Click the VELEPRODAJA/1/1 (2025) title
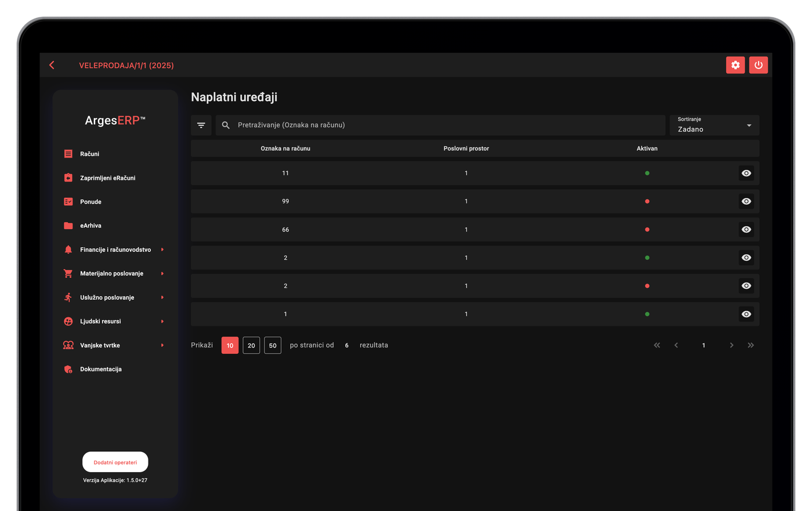The width and height of the screenshot is (812, 511). coord(126,66)
